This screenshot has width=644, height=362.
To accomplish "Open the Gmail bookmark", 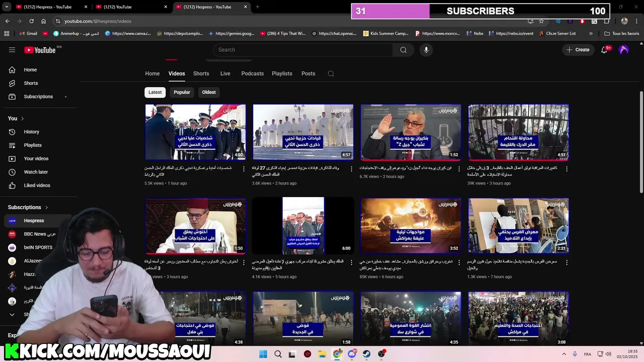I will (x=28, y=34).
